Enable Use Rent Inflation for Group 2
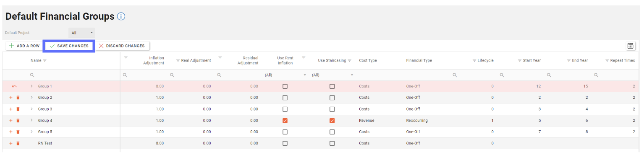This screenshot has width=644, height=155. pos(285,98)
